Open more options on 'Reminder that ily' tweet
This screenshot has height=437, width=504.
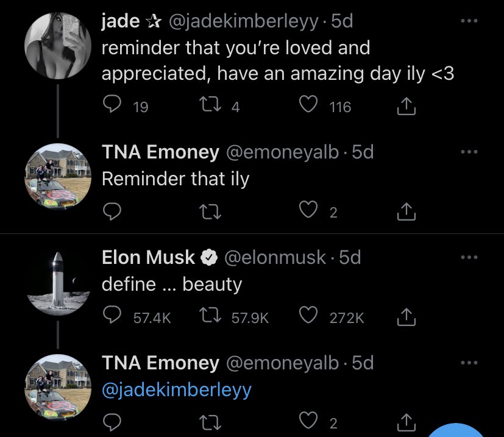coord(469,152)
